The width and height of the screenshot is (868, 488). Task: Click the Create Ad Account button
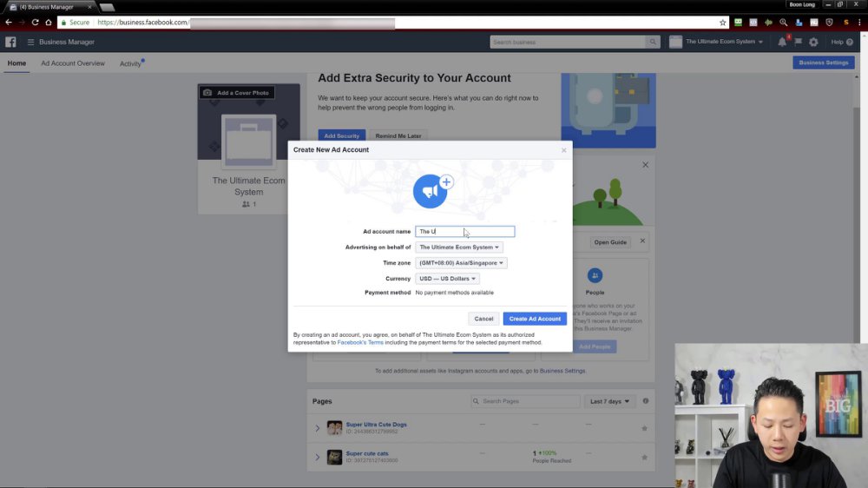pos(535,319)
